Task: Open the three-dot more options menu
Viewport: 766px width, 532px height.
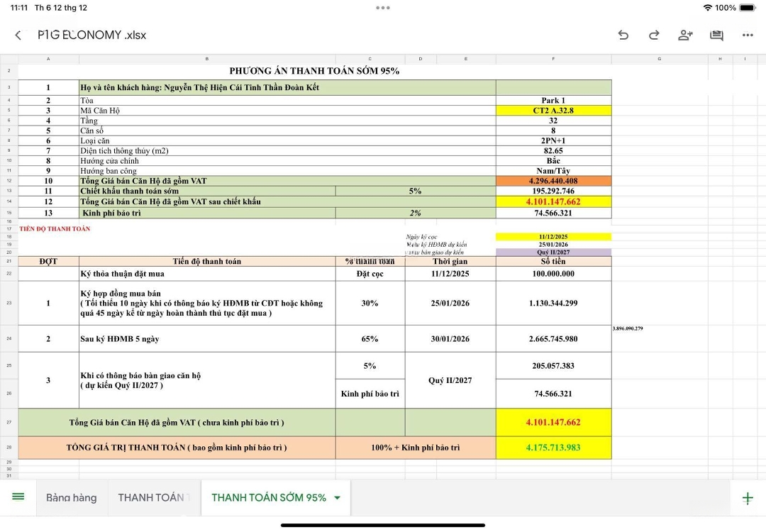Action: [x=748, y=35]
